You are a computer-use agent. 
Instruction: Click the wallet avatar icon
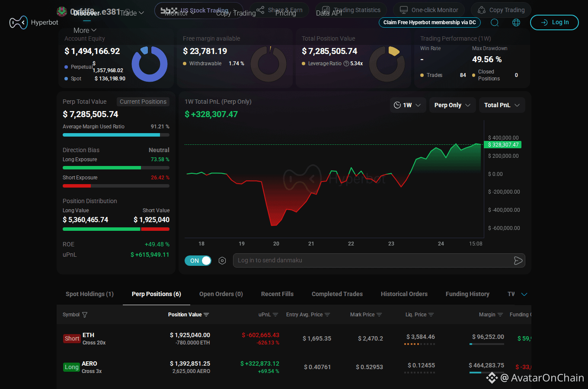[x=62, y=12]
